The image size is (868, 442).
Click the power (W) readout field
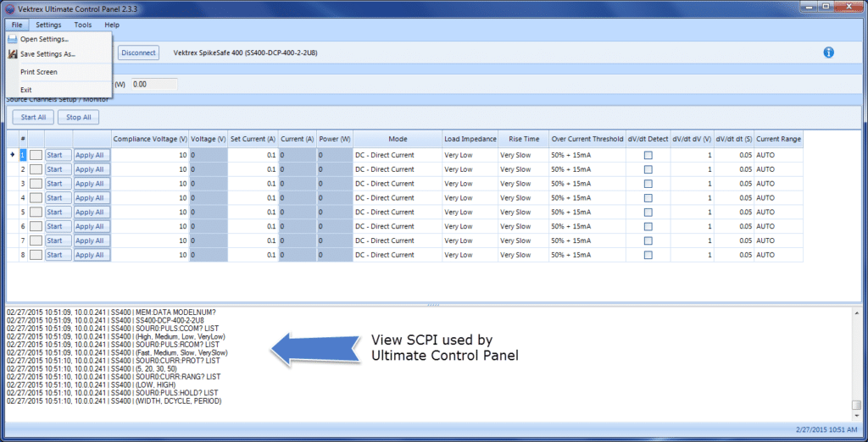coord(154,84)
